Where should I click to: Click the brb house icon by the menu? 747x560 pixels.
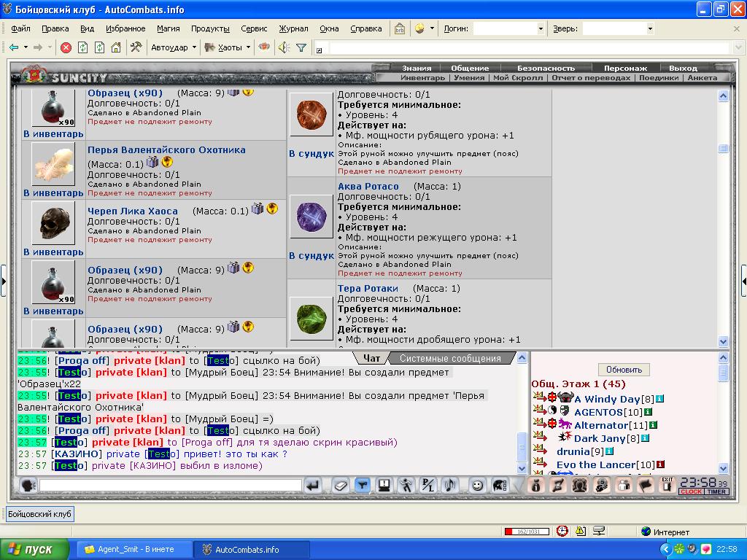[399, 28]
